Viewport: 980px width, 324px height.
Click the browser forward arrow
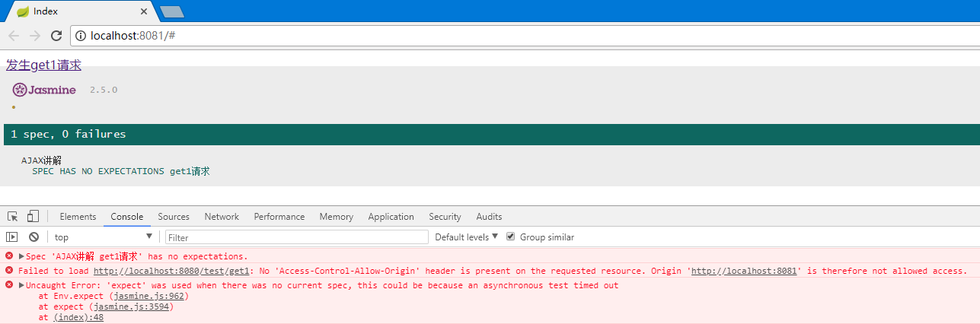tap(35, 36)
